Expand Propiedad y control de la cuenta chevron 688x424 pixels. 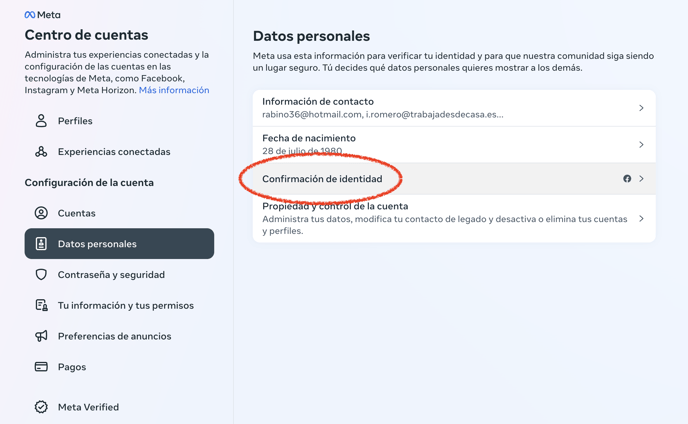[641, 219]
